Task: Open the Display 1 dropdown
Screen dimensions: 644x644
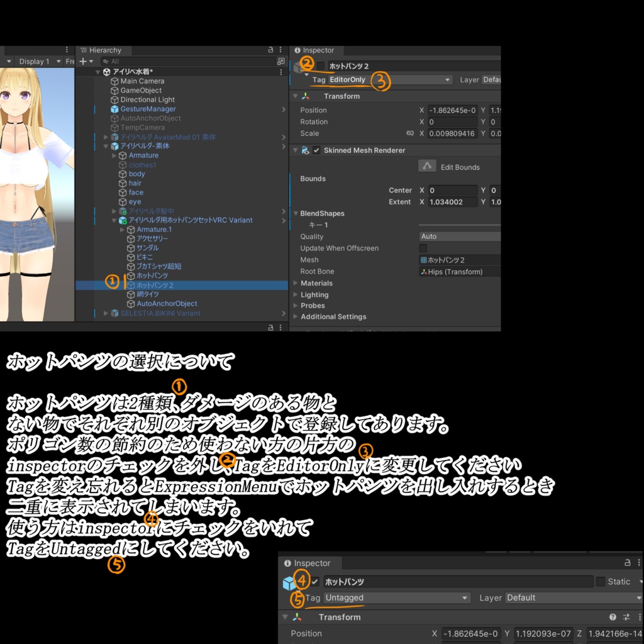Action: tap(39, 61)
